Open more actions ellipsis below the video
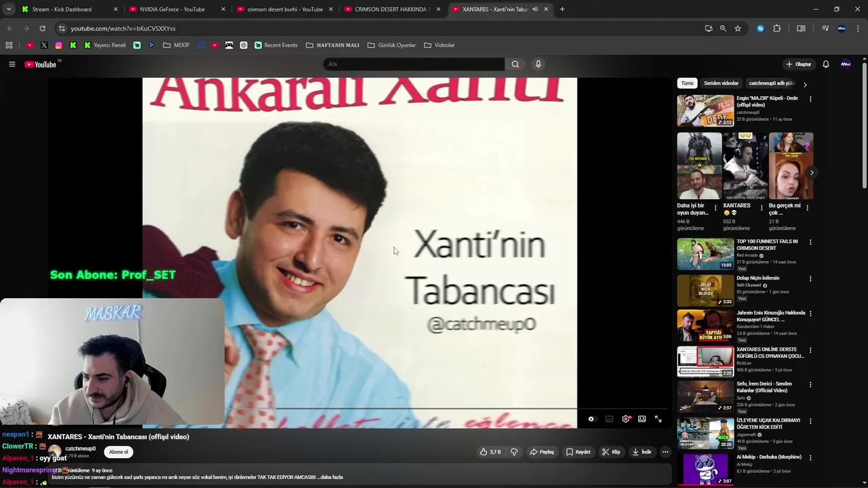Image resolution: width=868 pixels, height=488 pixels. (x=665, y=452)
